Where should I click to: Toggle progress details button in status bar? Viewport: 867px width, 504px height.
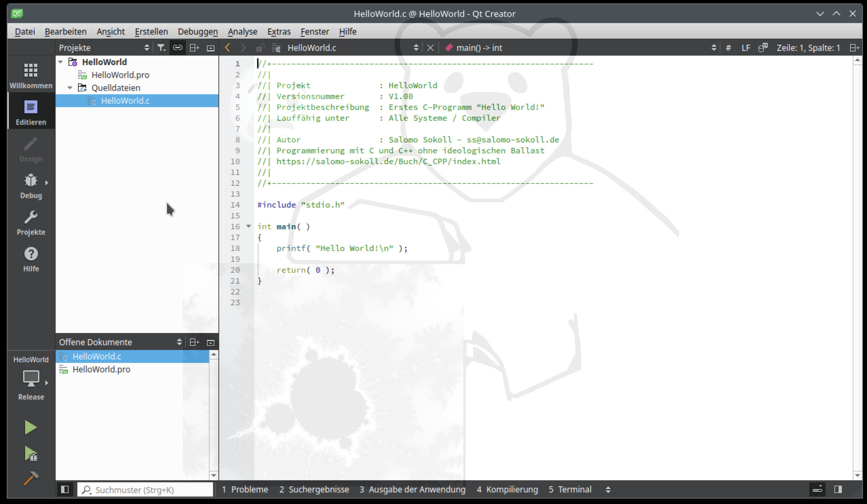[817, 490]
